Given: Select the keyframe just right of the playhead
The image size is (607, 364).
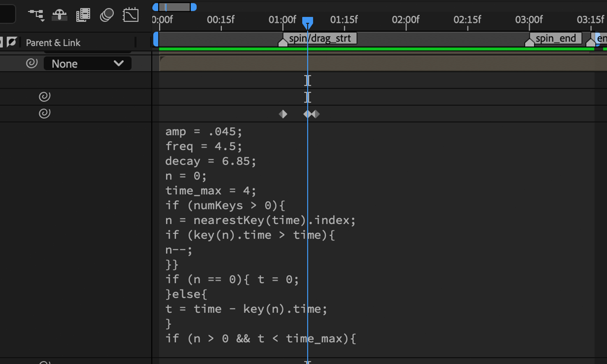Looking at the screenshot, I should pos(316,114).
